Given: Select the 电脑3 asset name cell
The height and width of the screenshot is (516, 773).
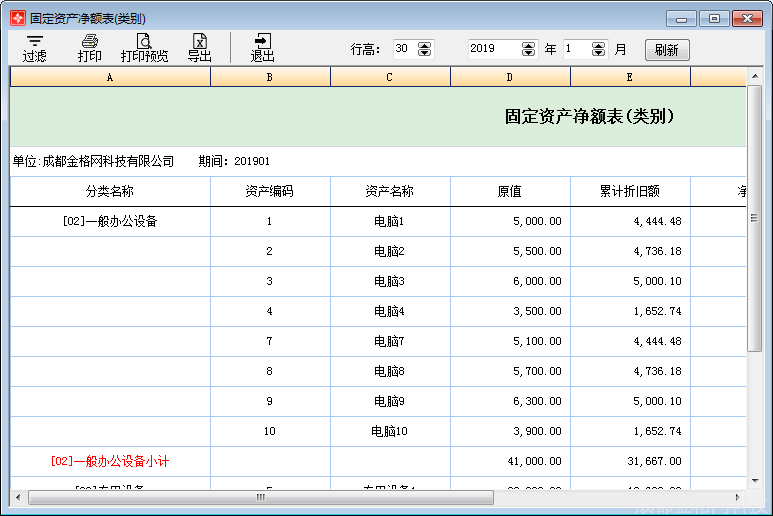Looking at the screenshot, I should [x=390, y=281].
